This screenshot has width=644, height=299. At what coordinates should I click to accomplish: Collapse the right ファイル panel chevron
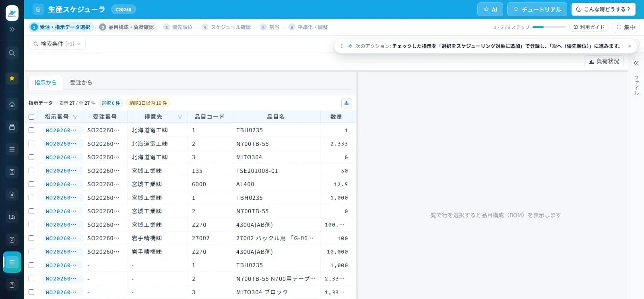click(636, 63)
